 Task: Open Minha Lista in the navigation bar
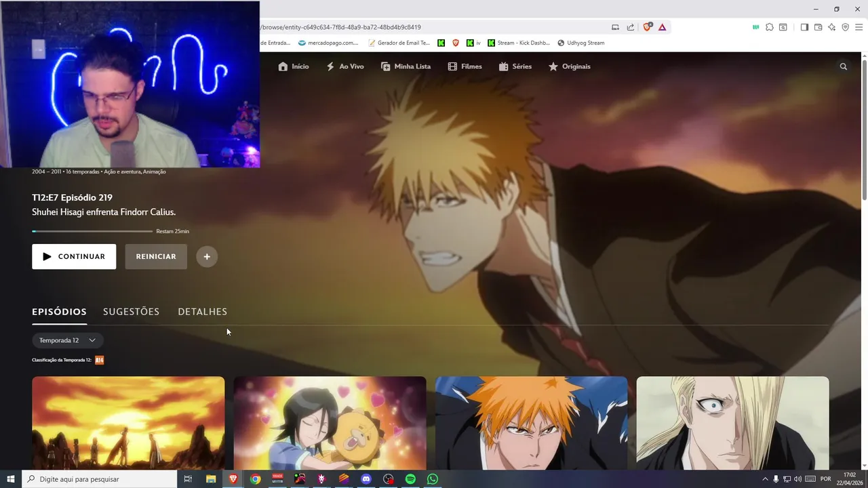pyautogui.click(x=406, y=66)
